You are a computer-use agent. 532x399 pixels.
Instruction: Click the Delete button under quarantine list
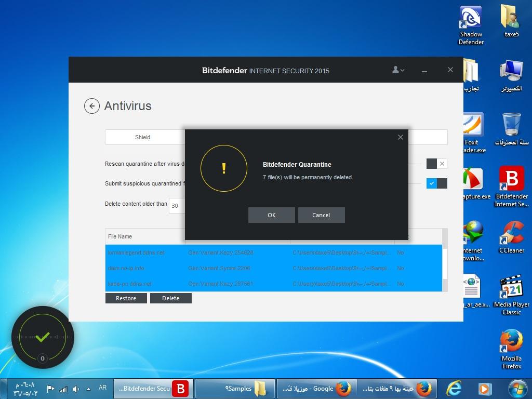tap(170, 298)
